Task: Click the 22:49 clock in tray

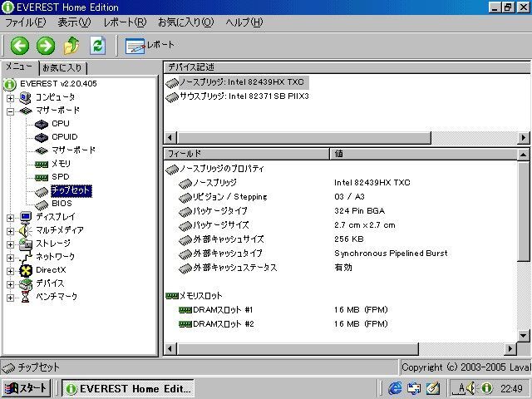Action: (x=511, y=389)
